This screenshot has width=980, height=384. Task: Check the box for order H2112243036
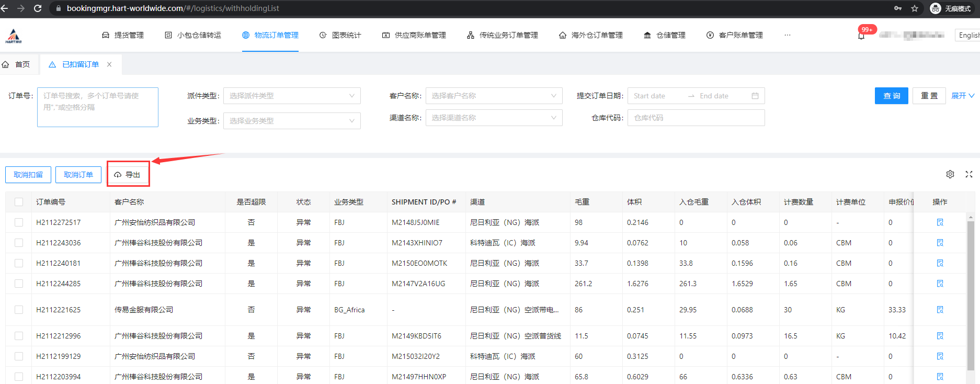(19, 243)
